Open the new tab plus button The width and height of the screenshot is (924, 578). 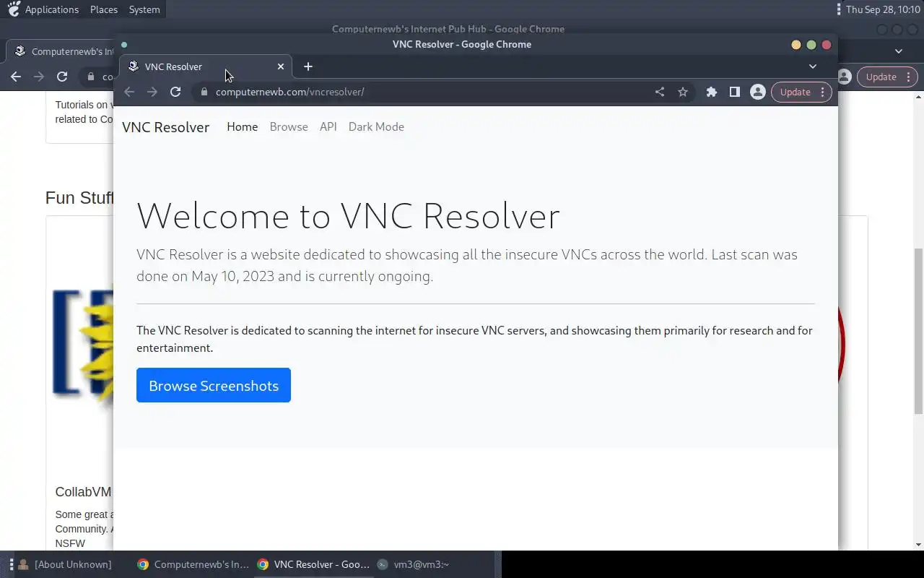click(308, 66)
